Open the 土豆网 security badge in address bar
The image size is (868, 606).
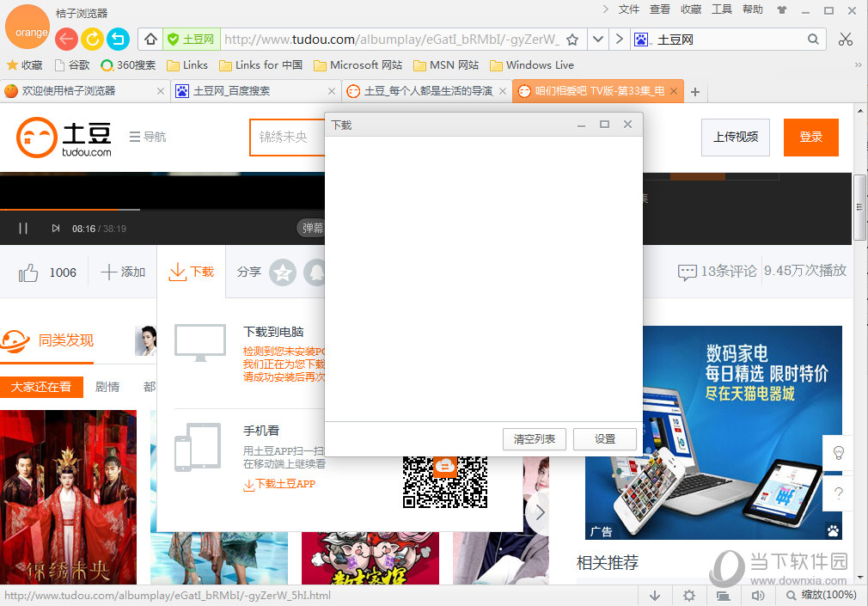193,39
